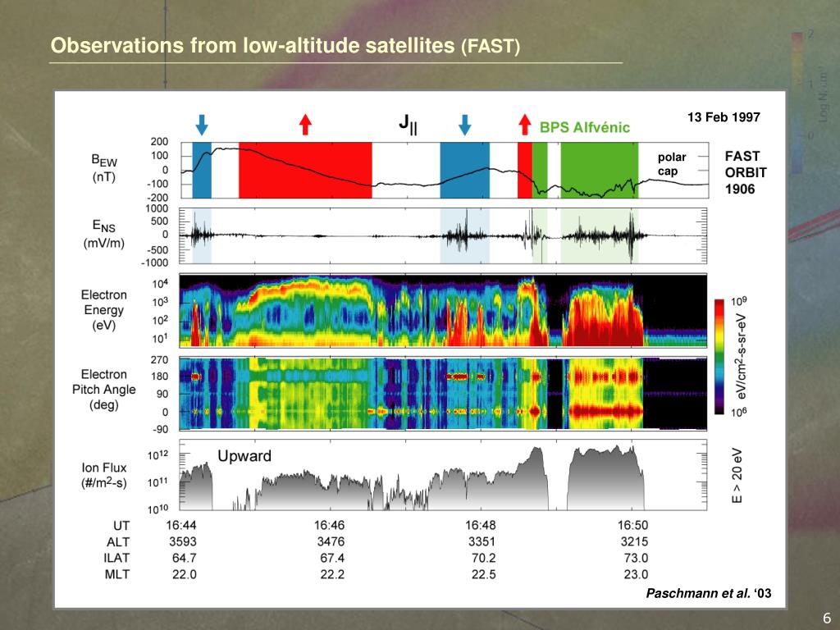Select the 10^4 electron energy tick label
This screenshot has width=840, height=630.
(160, 282)
